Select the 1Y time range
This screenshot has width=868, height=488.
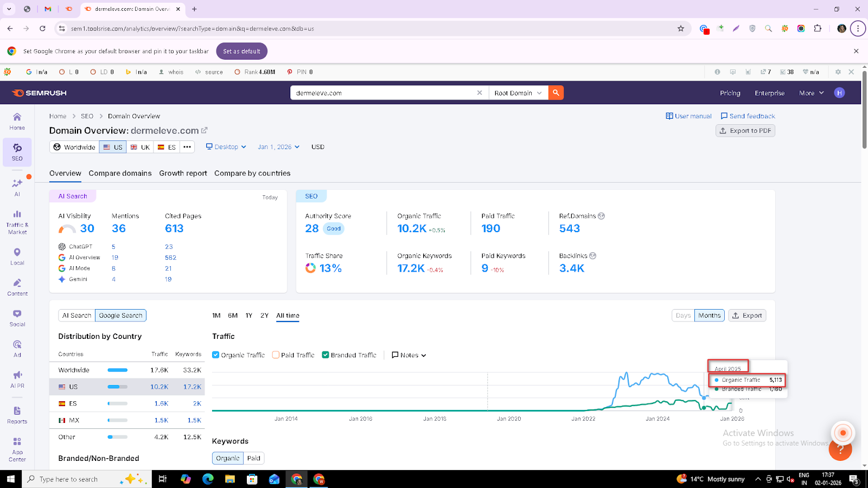tap(248, 316)
